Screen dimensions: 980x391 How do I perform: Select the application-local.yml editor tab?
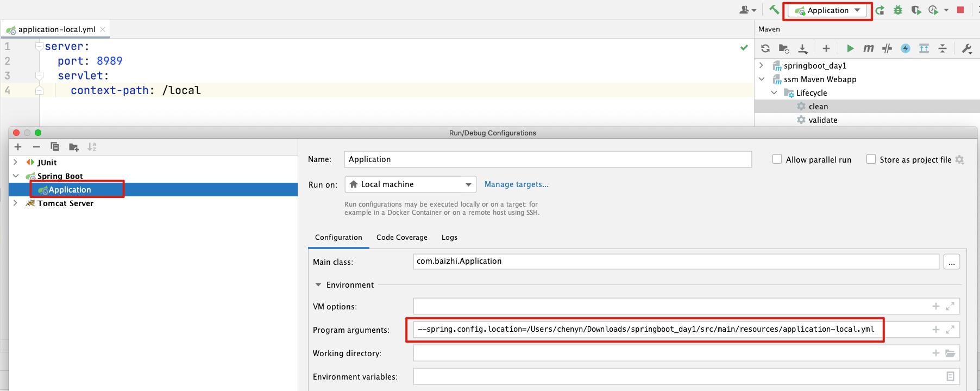[56, 29]
